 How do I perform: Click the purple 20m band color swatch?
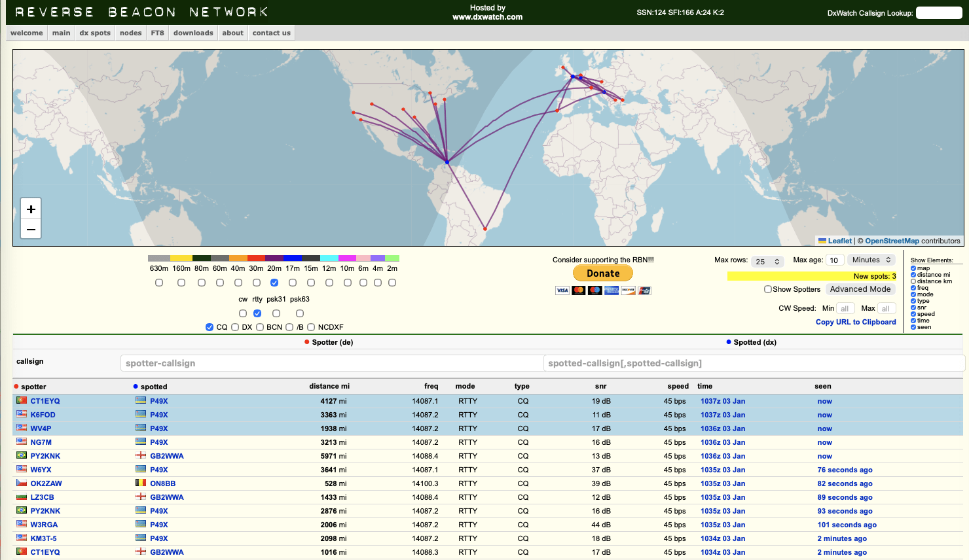(274, 258)
